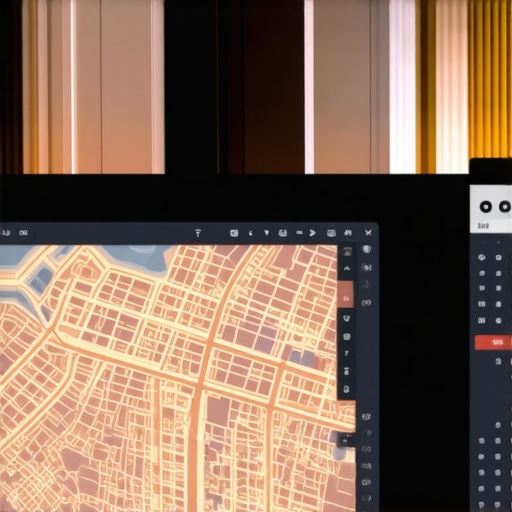Click the shield-shaped icon below the orange tile
Image resolution: width=512 pixels, height=512 pixels.
coord(346,318)
